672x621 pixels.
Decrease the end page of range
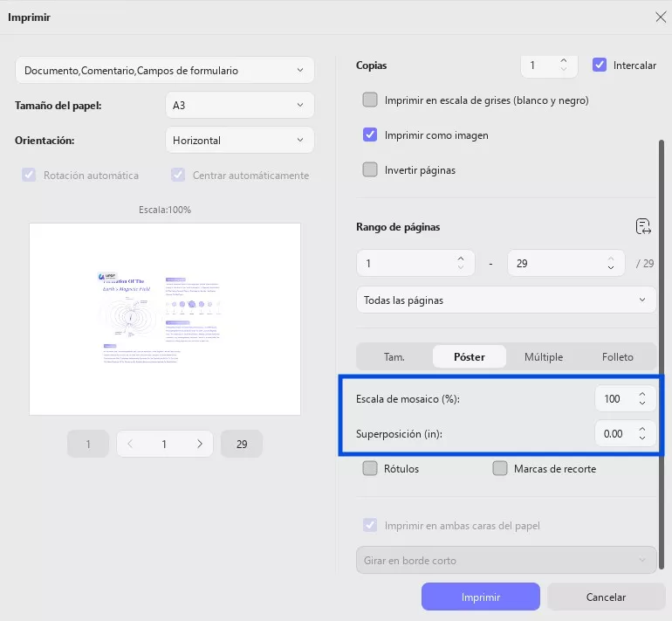pos(612,267)
